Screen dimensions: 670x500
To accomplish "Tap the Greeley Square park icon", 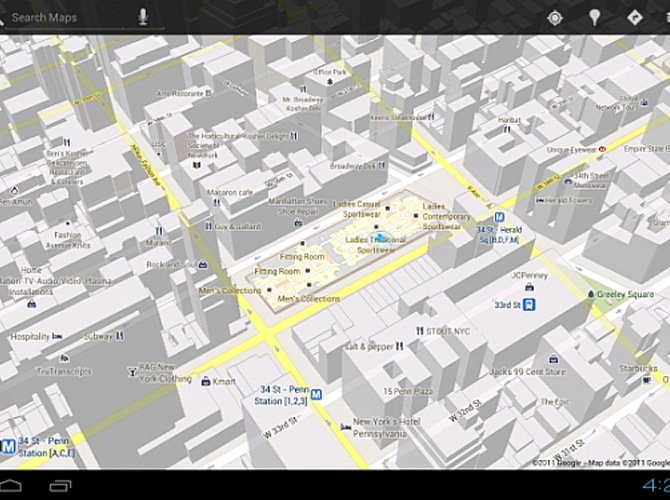I will pos(591,294).
